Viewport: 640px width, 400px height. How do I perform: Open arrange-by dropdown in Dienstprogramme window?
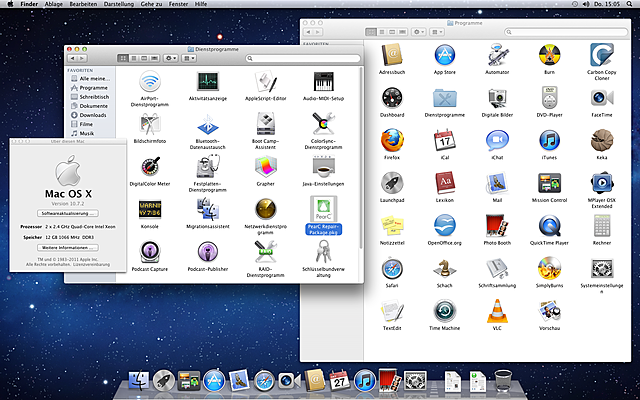point(189,58)
